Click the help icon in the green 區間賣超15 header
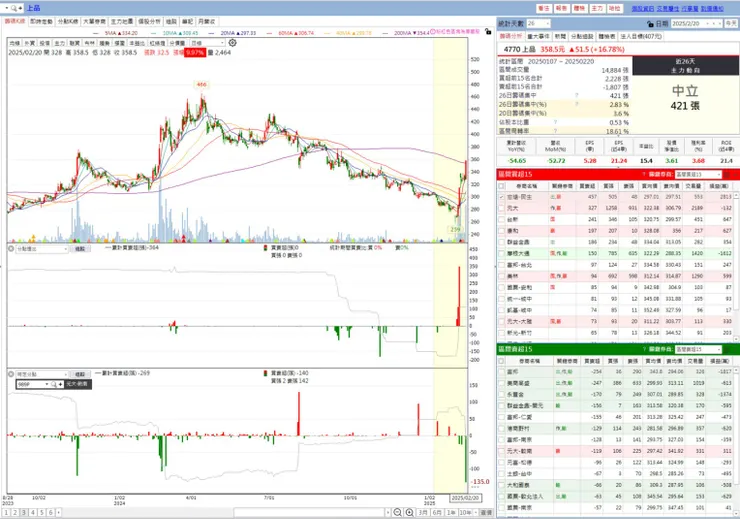 pyautogui.click(x=644, y=350)
